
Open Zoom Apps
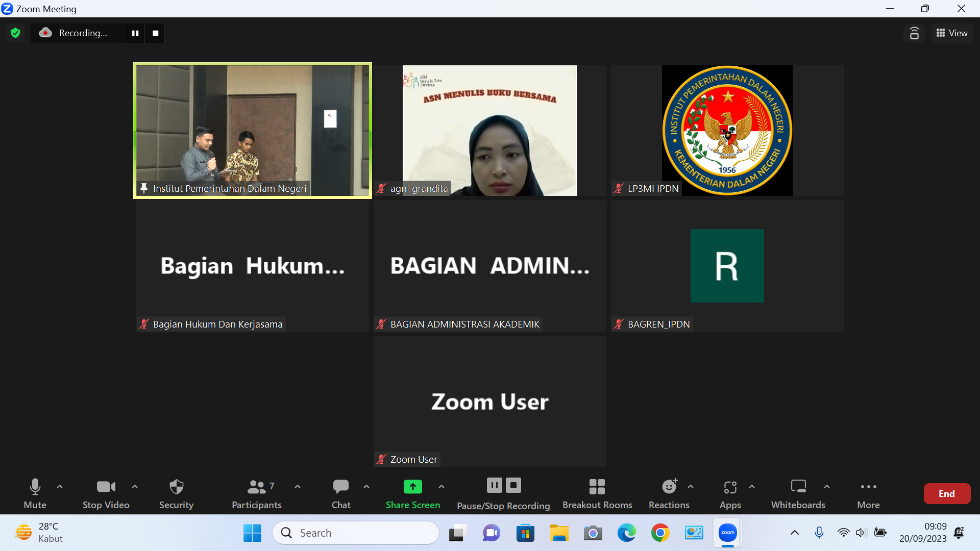tap(730, 493)
